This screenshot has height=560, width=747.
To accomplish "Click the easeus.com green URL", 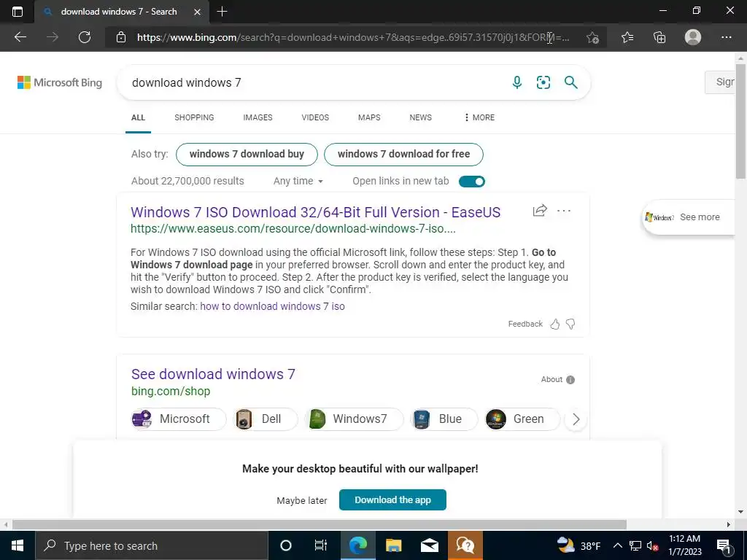I will click(293, 228).
